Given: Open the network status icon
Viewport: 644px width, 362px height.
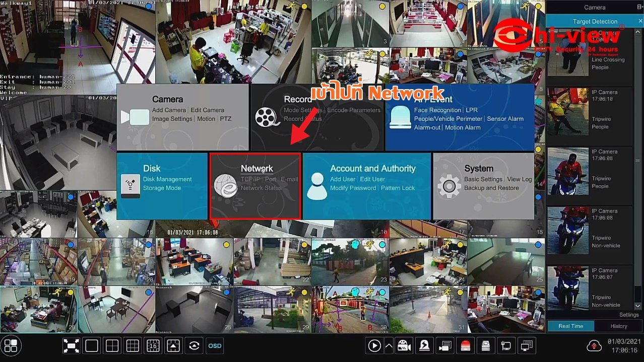Looking at the screenshot, I should coord(505,346).
